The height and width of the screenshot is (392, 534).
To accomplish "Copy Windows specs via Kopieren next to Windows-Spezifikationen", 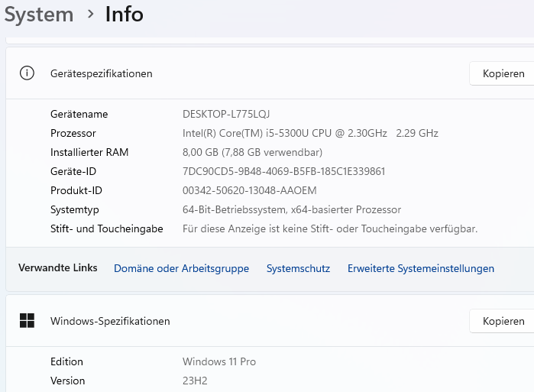I will 503,321.
